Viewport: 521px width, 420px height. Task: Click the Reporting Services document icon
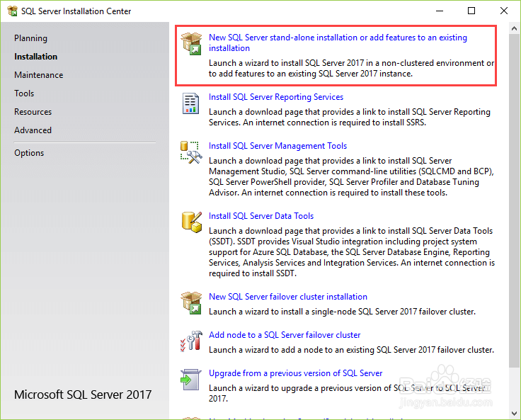tap(191, 103)
